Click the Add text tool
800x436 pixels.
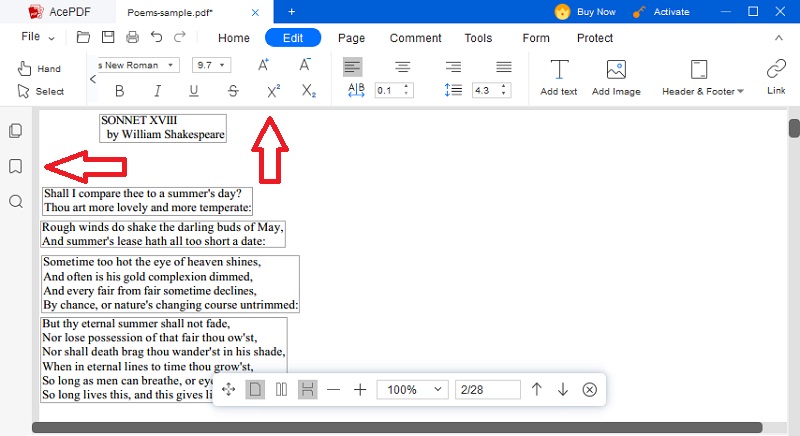[559, 77]
